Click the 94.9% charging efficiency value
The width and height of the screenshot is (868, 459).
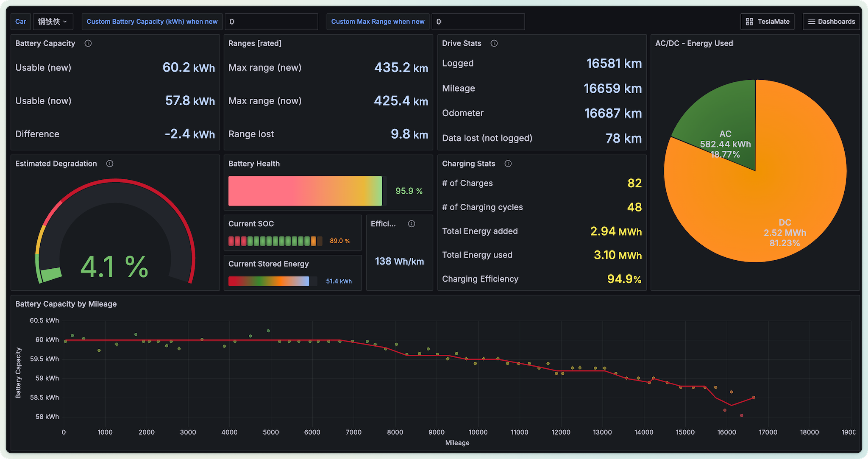(624, 279)
